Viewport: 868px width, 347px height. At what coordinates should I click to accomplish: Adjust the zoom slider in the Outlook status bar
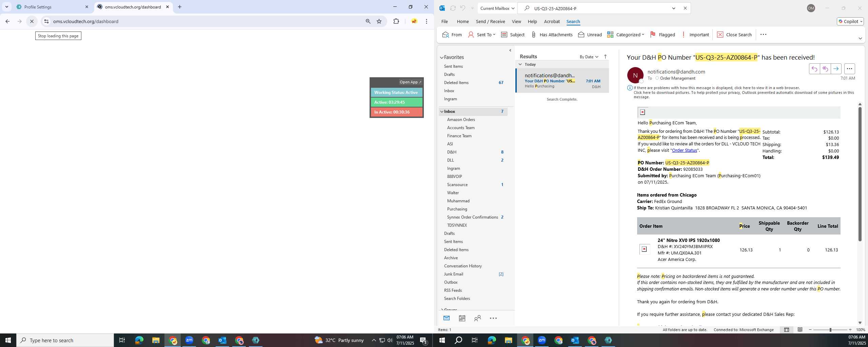tap(830, 330)
